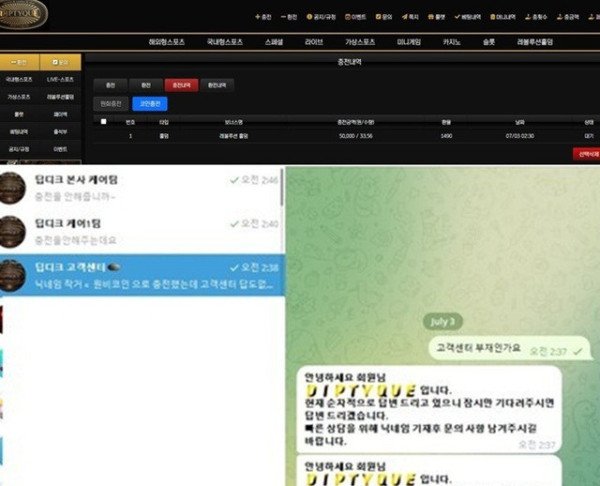Open 머니내역 item in the top utility bar

click(503, 17)
